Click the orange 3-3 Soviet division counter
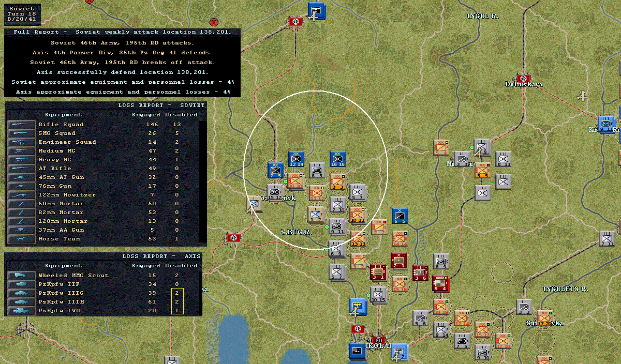The width and height of the screenshot is (621, 364). click(x=337, y=181)
